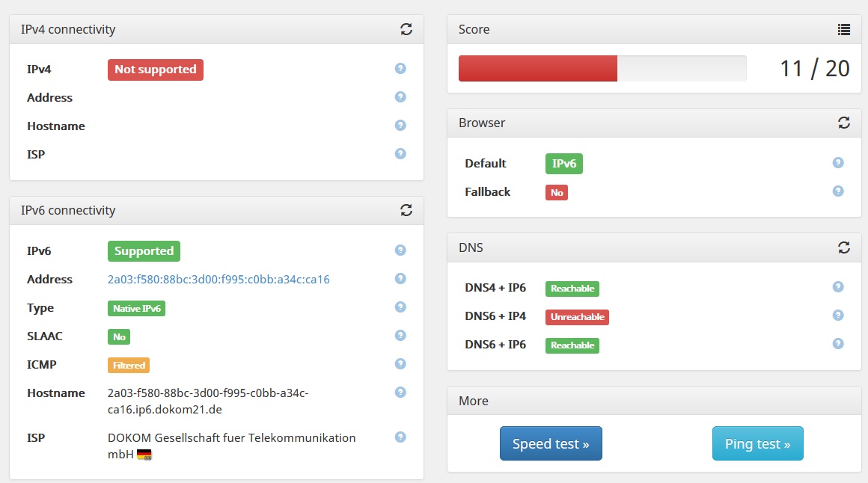Open help for the ICMP row
This screenshot has width=868, height=483.
tap(400, 363)
